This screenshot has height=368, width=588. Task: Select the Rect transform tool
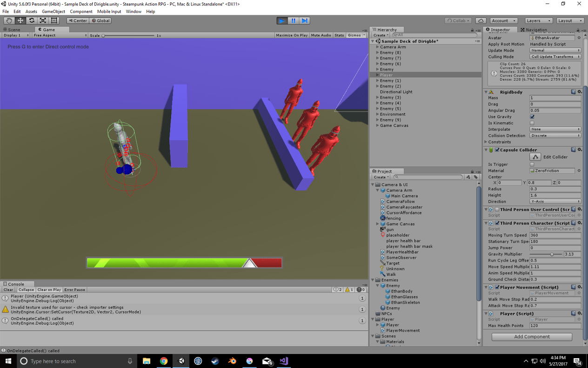point(53,20)
